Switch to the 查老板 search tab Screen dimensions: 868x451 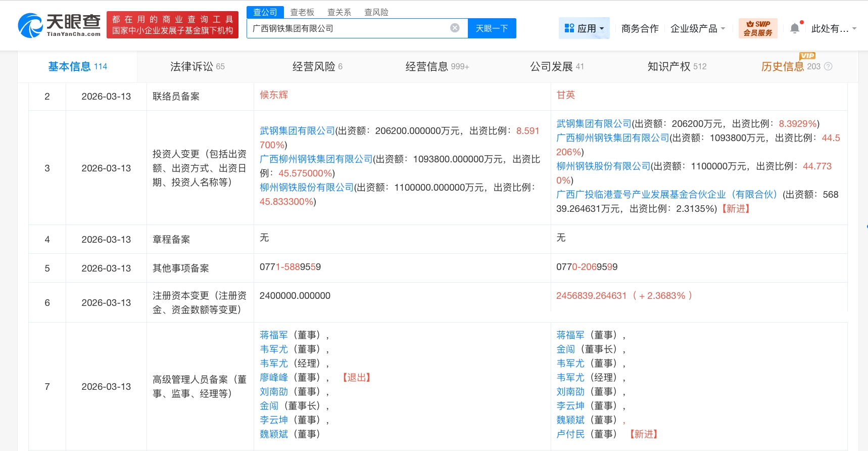pyautogui.click(x=302, y=12)
